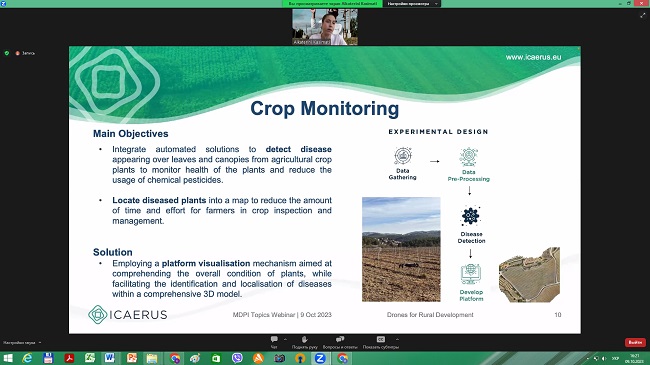The width and height of the screenshot is (650, 365).
Task: Open the Chat panel icon
Action: click(274, 339)
